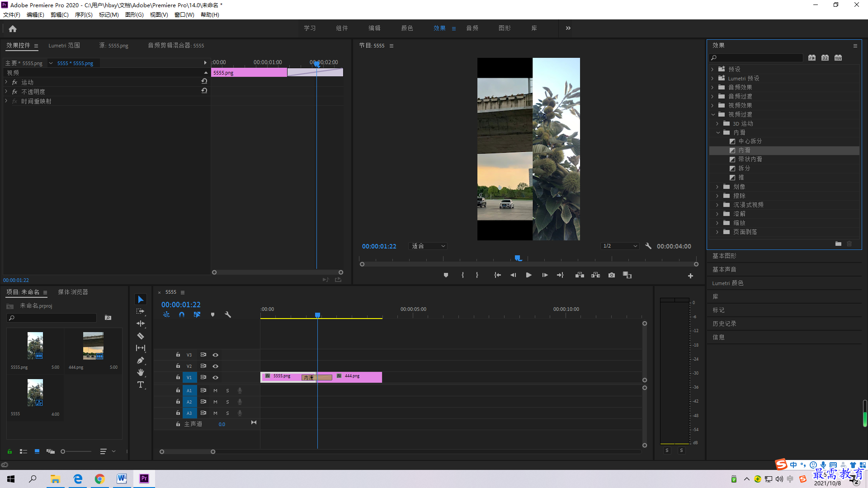
Task: Select the Ripple Edit tool
Action: tap(141, 324)
